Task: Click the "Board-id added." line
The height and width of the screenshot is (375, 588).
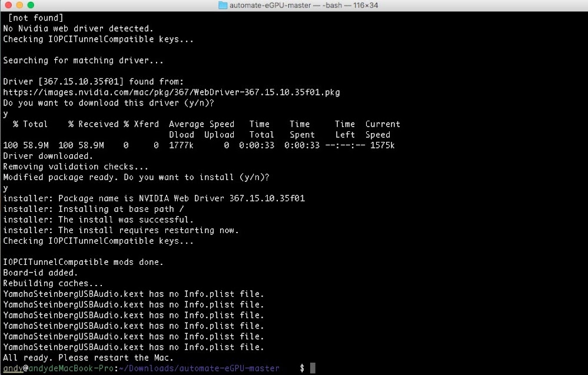Action: 41,273
